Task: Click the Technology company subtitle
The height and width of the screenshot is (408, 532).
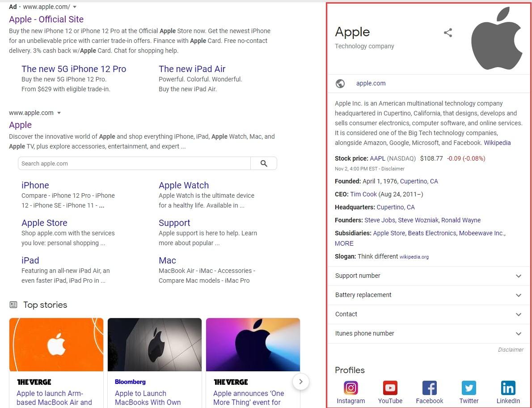Action: pos(364,46)
